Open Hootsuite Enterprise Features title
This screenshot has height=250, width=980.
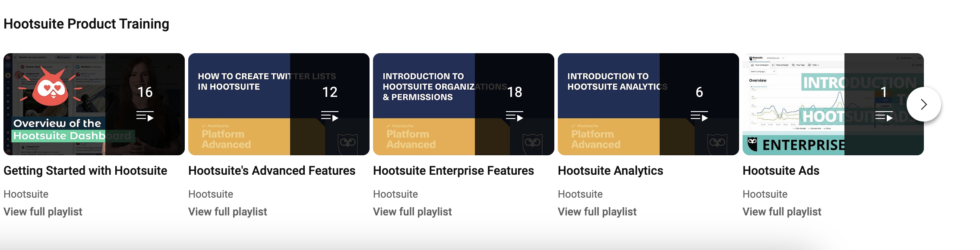pyautogui.click(x=454, y=171)
